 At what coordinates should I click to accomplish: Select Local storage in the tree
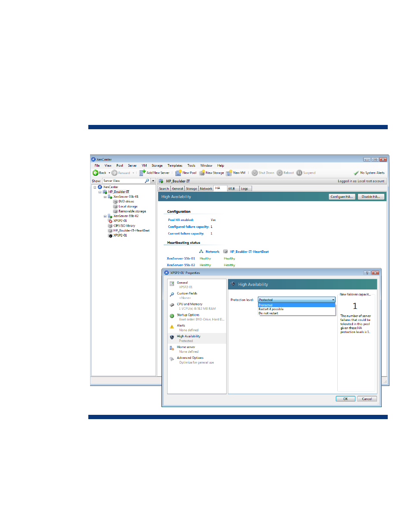128,206
